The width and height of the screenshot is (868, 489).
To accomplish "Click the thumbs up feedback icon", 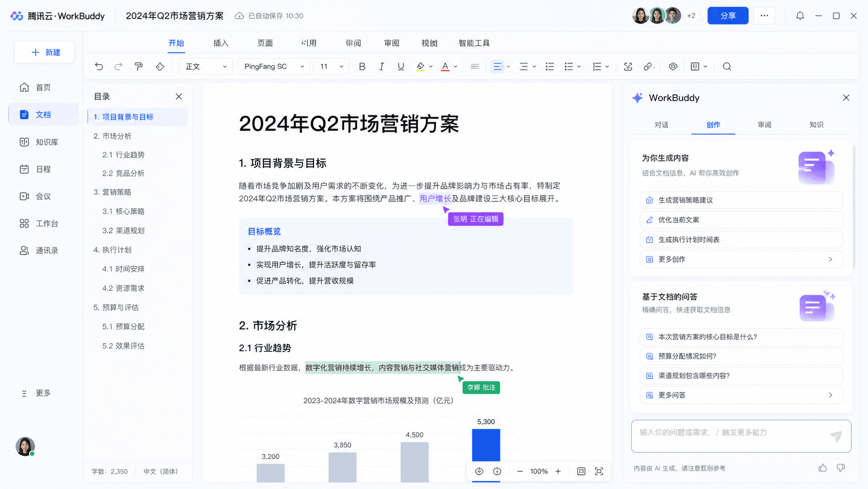I will 823,468.
